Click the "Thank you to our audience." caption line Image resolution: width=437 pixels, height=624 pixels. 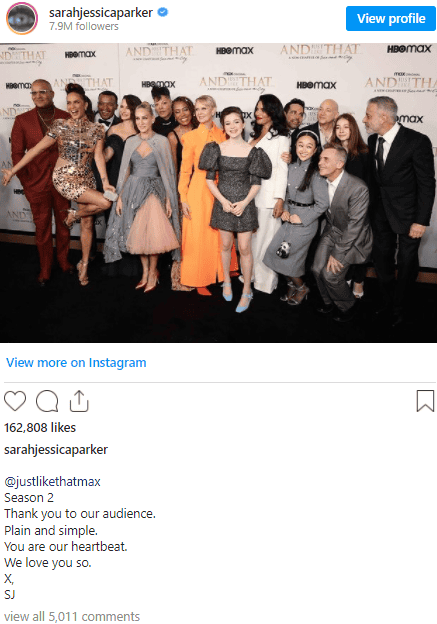[x=80, y=514]
